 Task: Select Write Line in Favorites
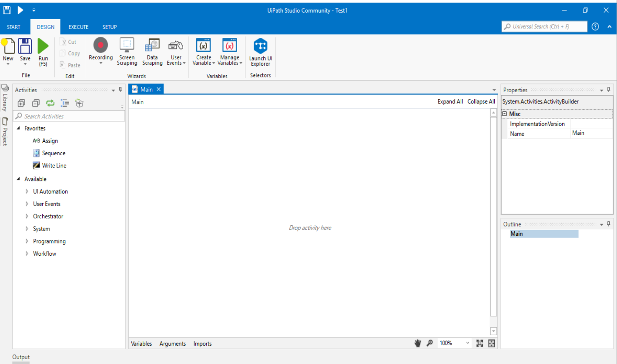(50, 166)
